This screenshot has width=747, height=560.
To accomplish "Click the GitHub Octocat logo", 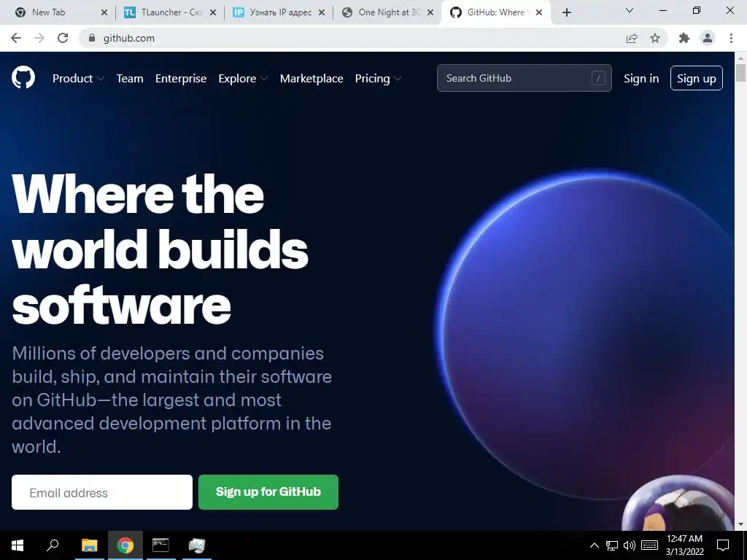I will (x=23, y=77).
